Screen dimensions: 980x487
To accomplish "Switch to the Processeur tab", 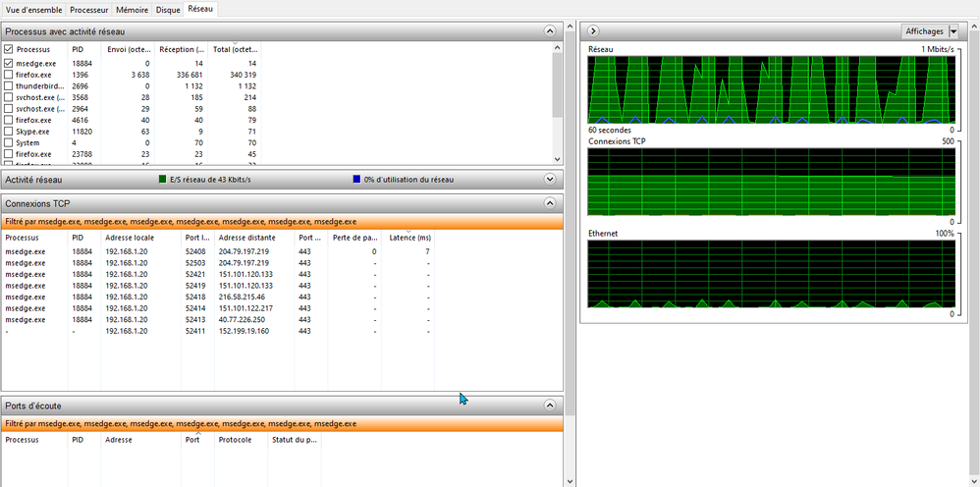I will coord(89,8).
